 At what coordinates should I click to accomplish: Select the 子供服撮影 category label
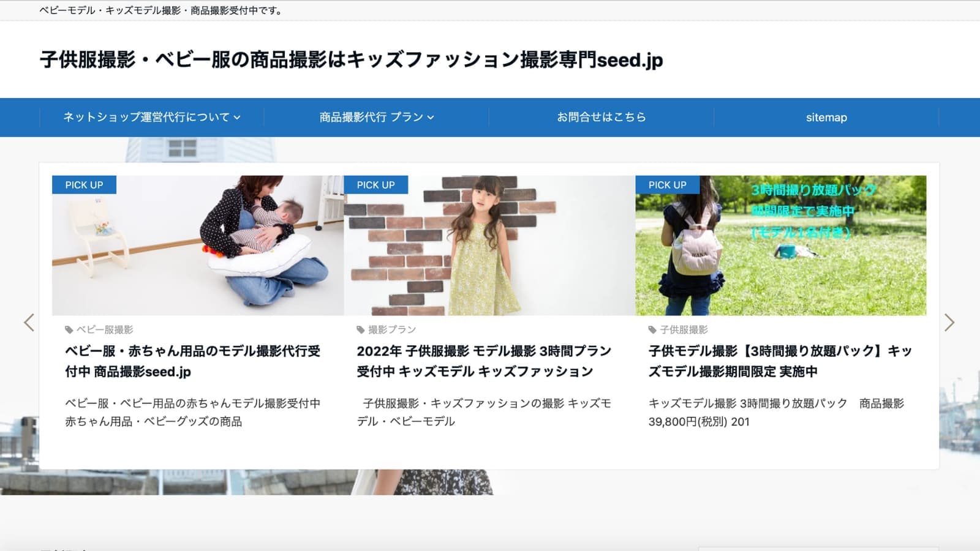point(684,330)
